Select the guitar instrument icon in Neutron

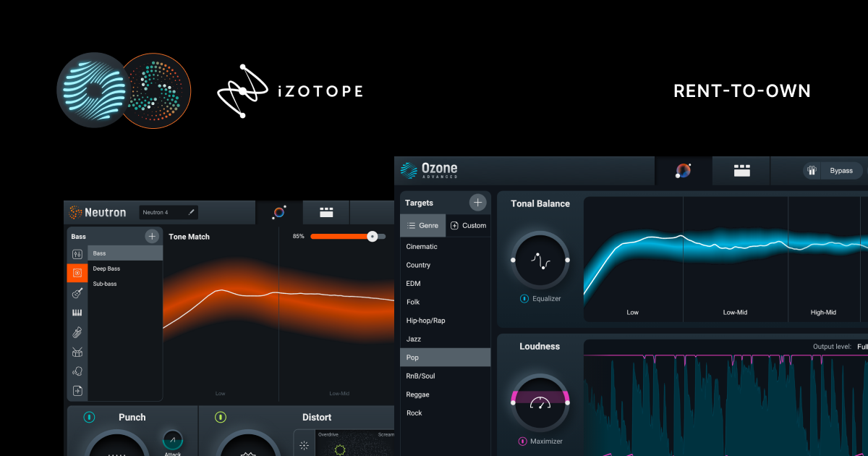pos(77,293)
